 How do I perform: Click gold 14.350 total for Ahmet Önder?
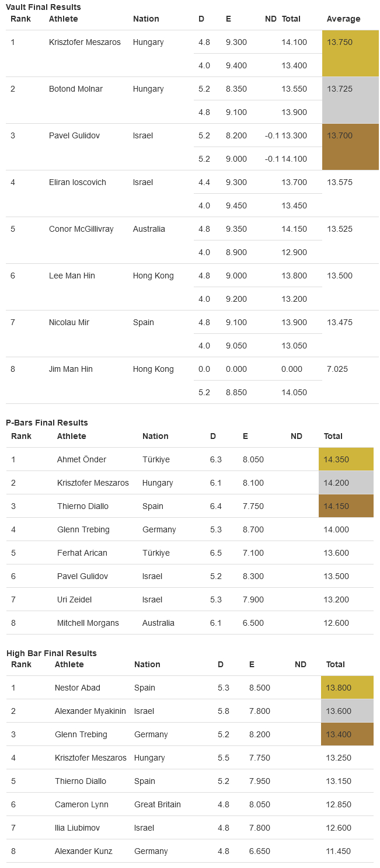(x=346, y=459)
